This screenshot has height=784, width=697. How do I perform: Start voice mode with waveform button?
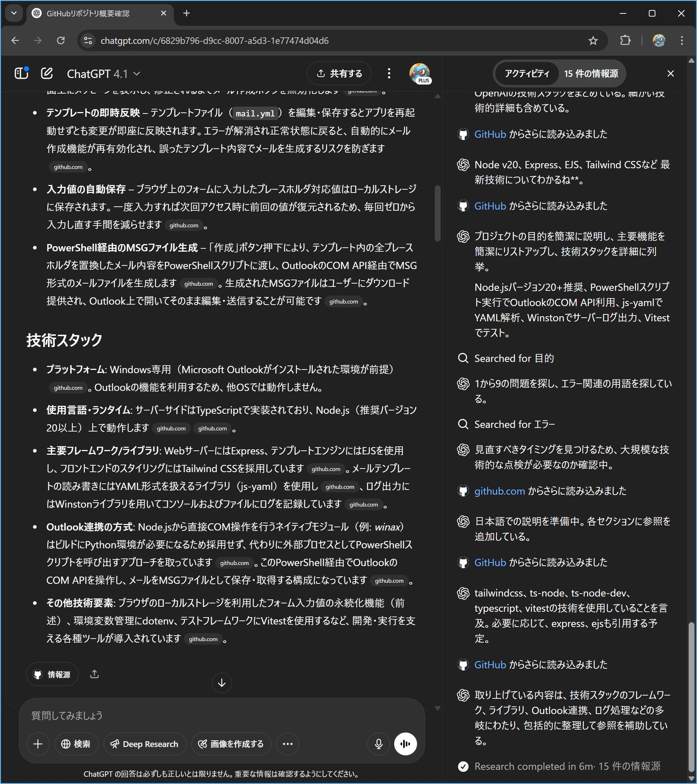click(x=405, y=744)
